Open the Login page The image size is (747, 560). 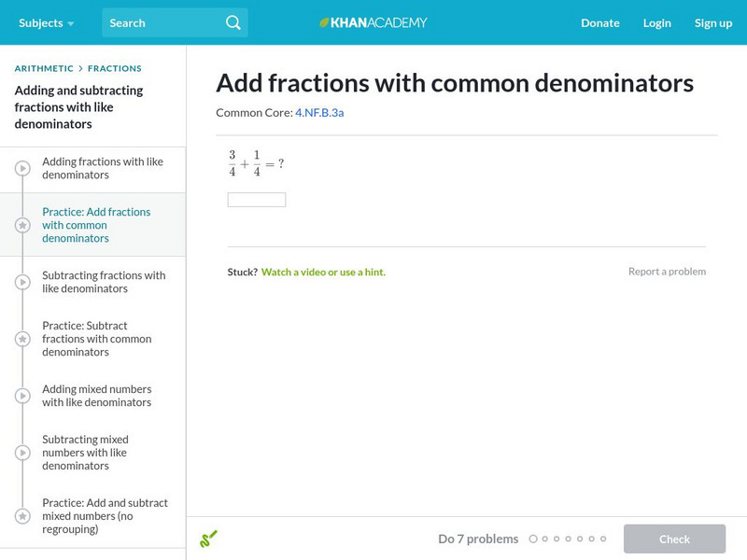tap(657, 22)
